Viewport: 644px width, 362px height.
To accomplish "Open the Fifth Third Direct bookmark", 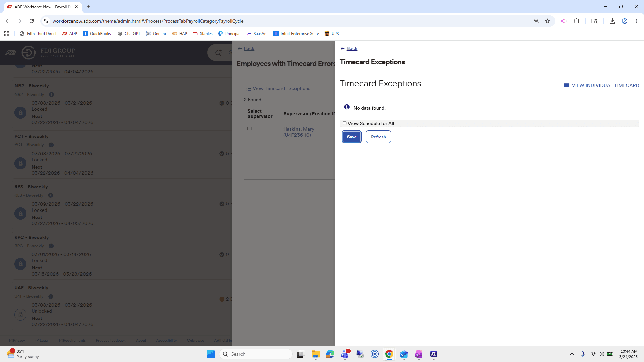I will pyautogui.click(x=38, y=34).
